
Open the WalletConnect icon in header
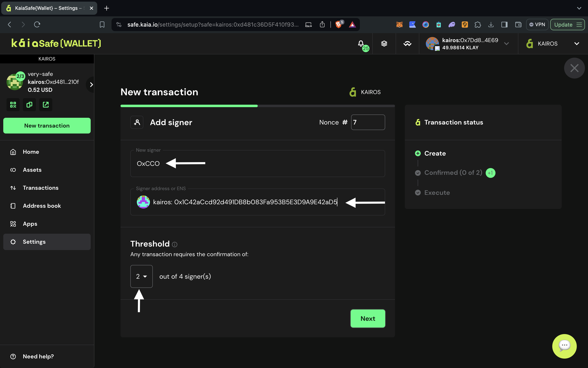pos(407,44)
